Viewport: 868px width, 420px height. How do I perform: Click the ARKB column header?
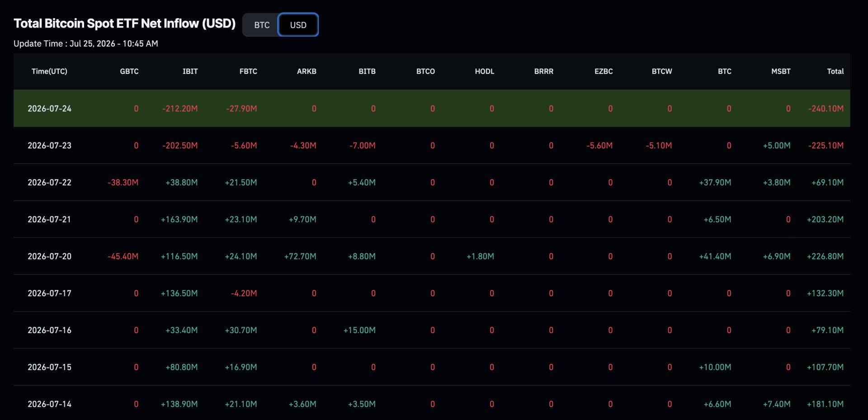(x=307, y=72)
